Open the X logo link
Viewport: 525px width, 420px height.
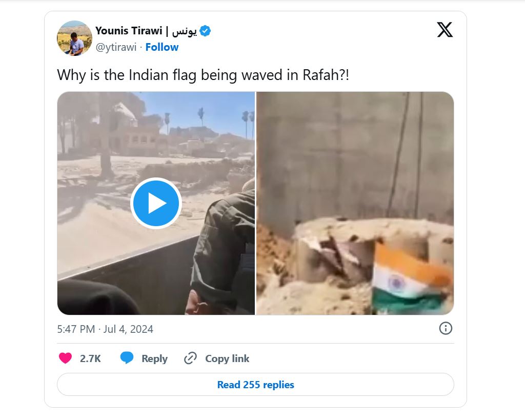445,29
